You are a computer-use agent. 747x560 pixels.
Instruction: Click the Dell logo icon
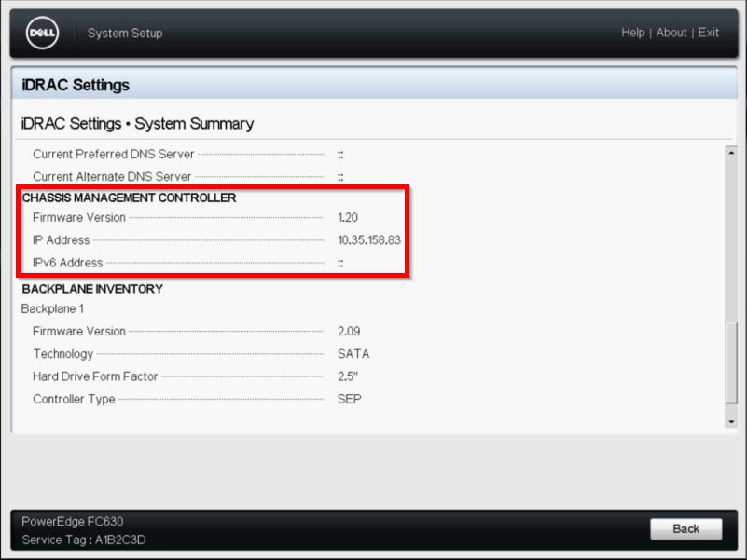42,33
